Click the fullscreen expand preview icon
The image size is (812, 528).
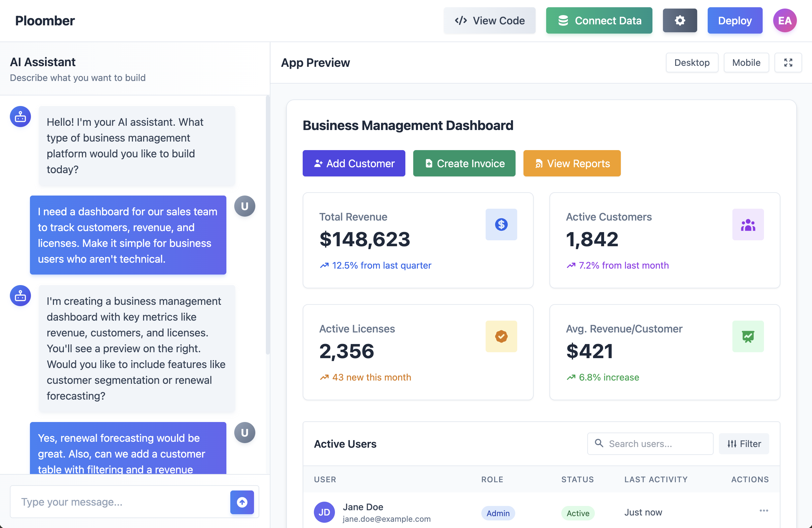coord(788,63)
